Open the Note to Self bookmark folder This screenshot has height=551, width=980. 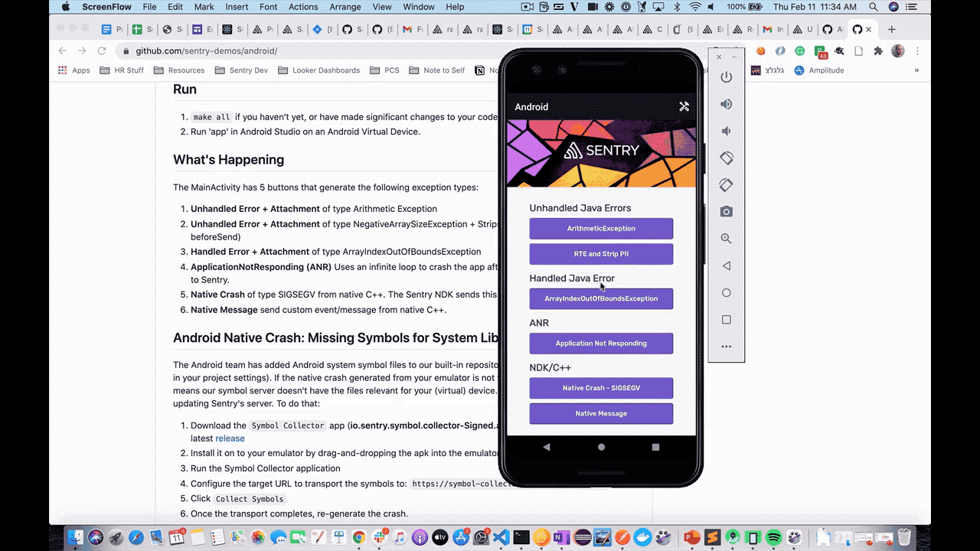point(436,70)
